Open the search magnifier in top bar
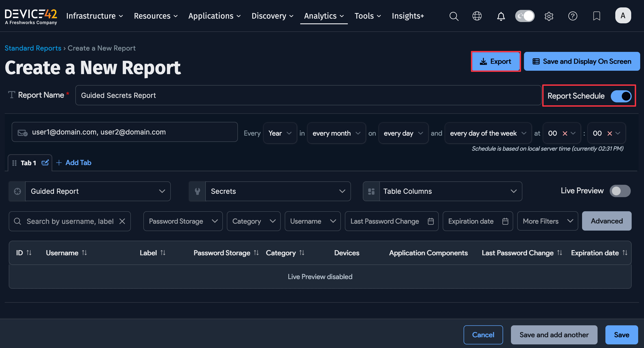Screen dimensions: 644x348 pyautogui.click(x=454, y=16)
